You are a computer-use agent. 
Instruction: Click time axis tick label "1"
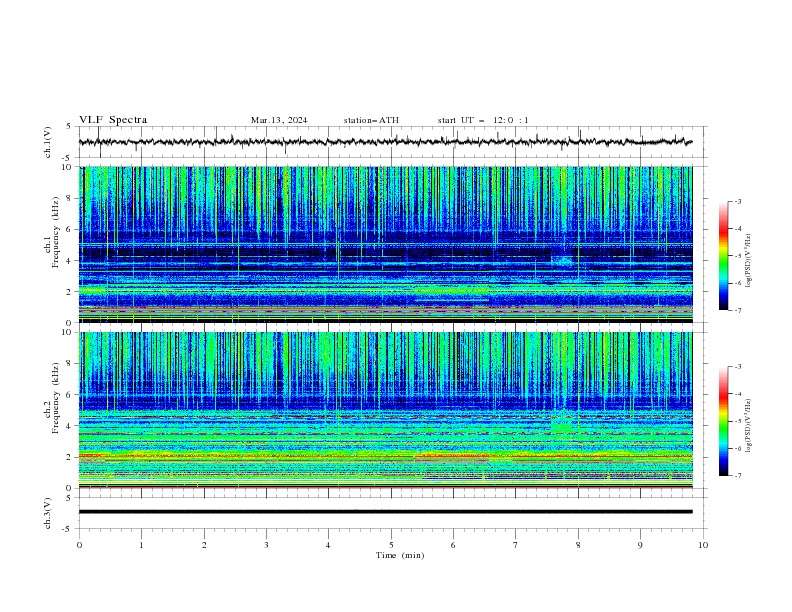point(141,545)
